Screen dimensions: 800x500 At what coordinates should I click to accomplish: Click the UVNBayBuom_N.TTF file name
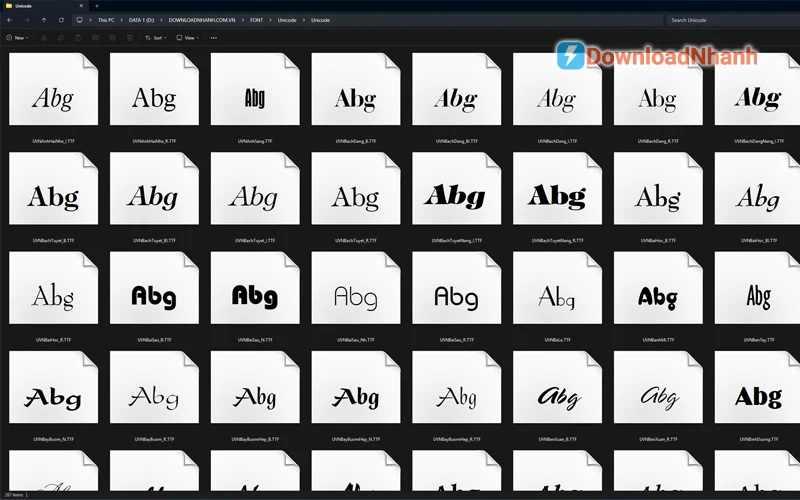coord(54,439)
